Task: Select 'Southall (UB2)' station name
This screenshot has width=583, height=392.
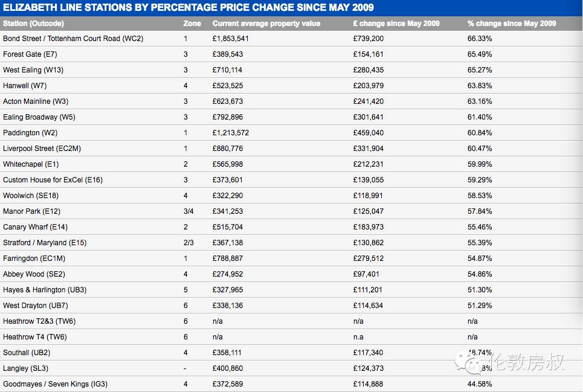Action: click(27, 353)
